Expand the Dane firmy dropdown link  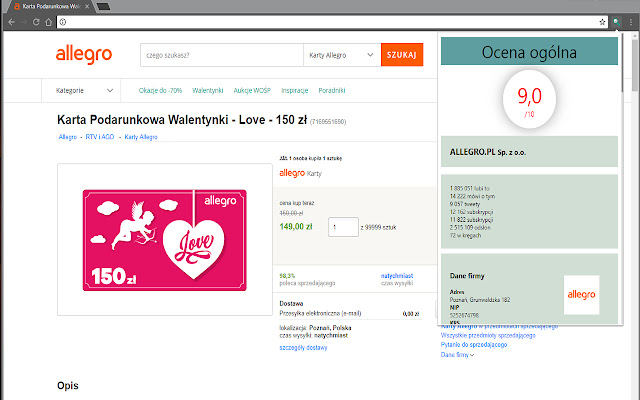pyautogui.click(x=457, y=355)
